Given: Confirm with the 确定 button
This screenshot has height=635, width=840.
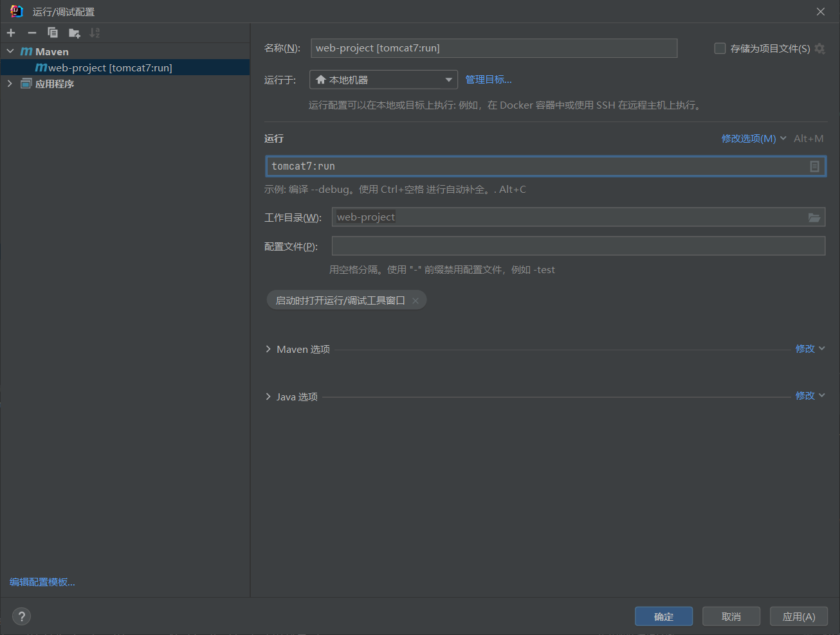Looking at the screenshot, I should [664, 616].
